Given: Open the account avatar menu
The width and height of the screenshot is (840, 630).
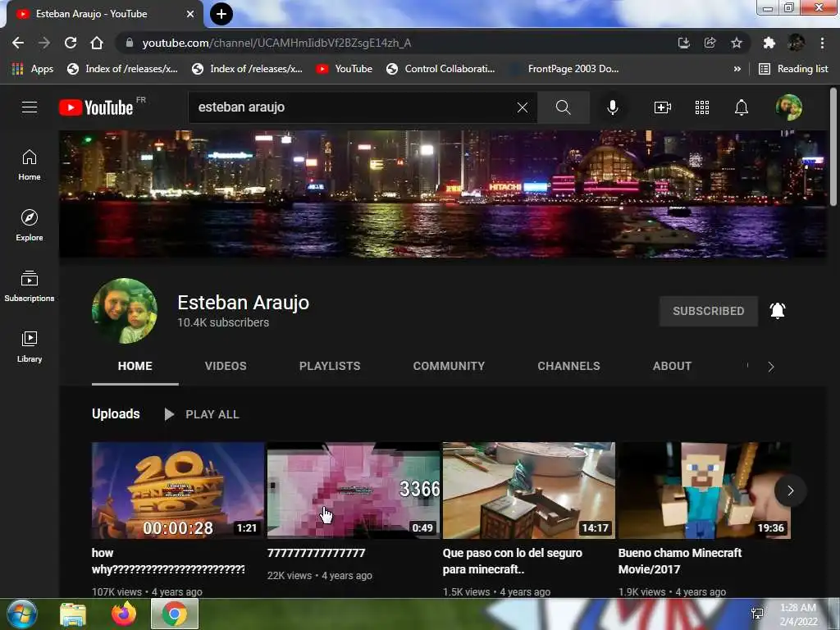Looking at the screenshot, I should point(788,107).
